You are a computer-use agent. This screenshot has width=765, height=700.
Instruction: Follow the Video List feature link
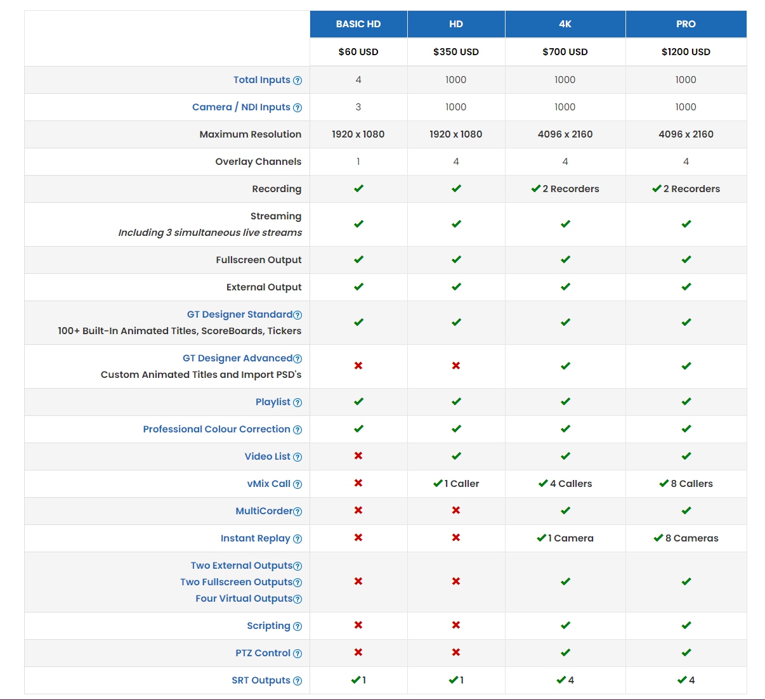[267, 457]
